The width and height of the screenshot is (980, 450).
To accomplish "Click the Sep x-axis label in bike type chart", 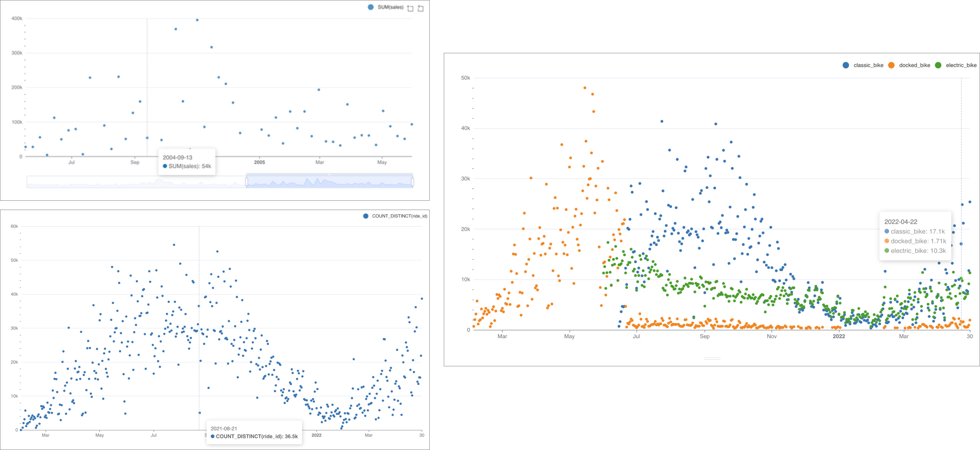I will [x=704, y=336].
